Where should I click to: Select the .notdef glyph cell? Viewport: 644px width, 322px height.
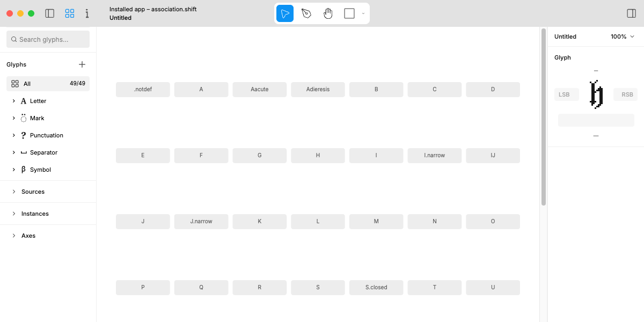[x=143, y=90]
